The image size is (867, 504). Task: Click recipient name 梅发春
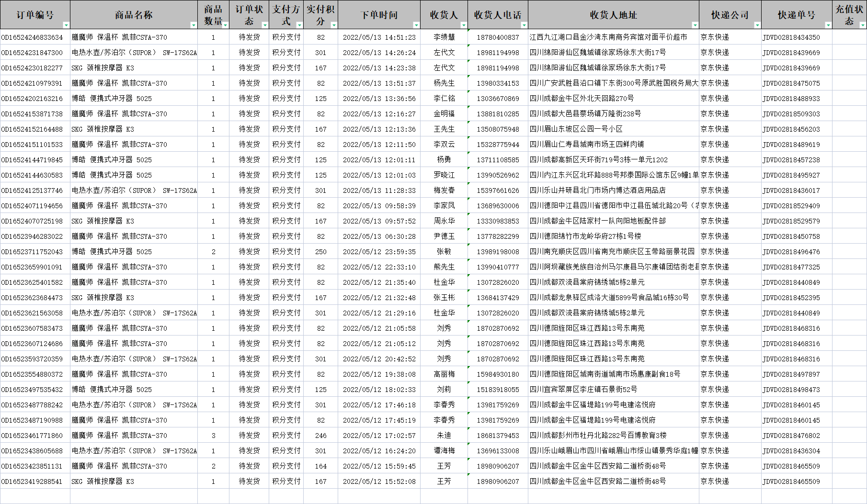click(x=444, y=190)
